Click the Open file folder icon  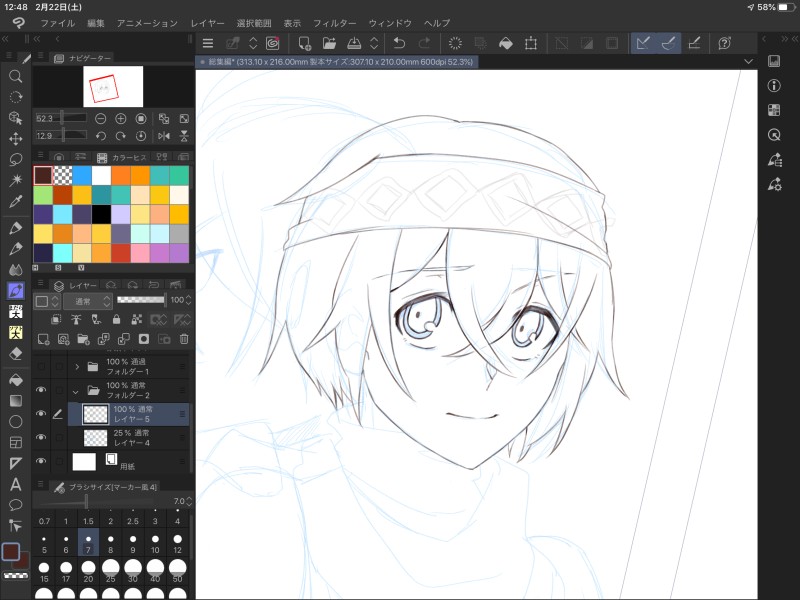[329, 43]
